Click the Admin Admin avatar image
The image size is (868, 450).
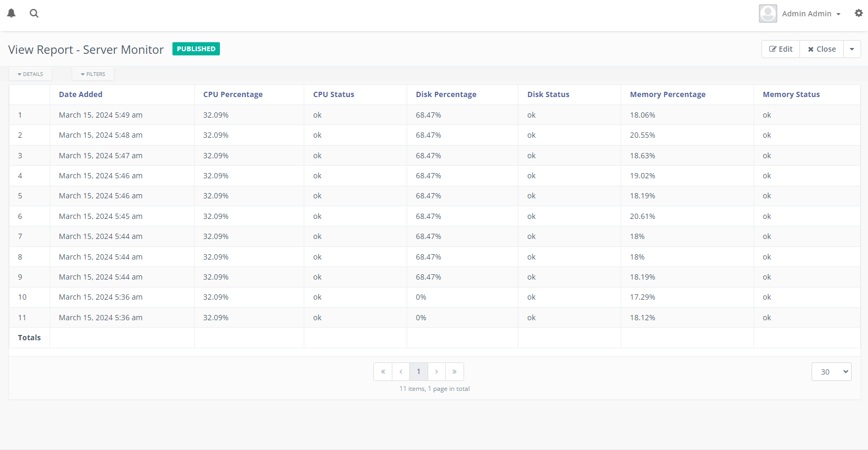click(768, 14)
